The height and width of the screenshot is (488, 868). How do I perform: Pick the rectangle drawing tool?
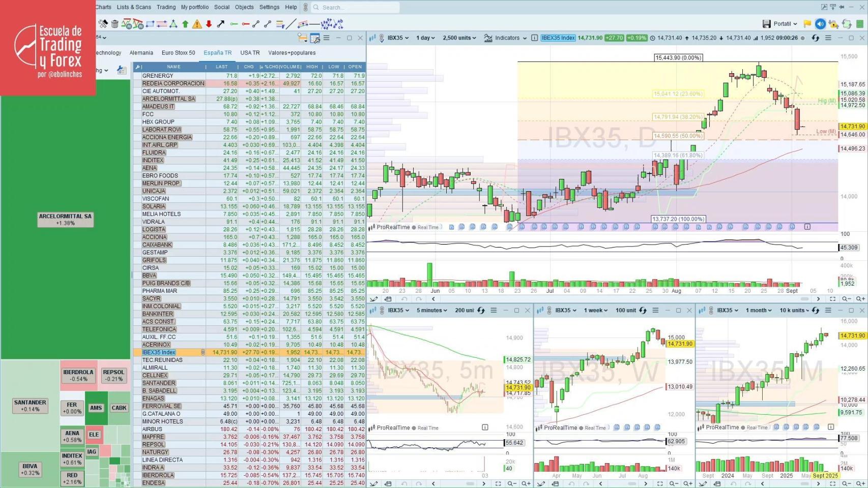point(150,24)
